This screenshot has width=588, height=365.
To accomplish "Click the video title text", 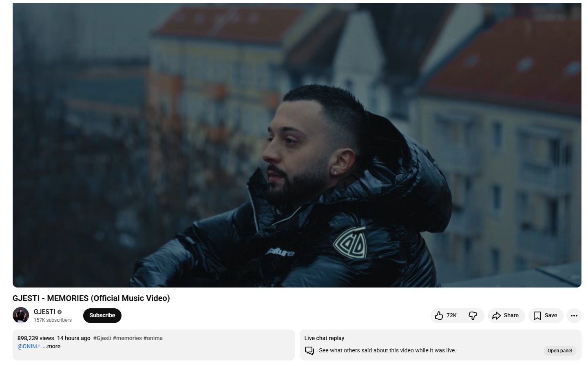I will (x=91, y=298).
